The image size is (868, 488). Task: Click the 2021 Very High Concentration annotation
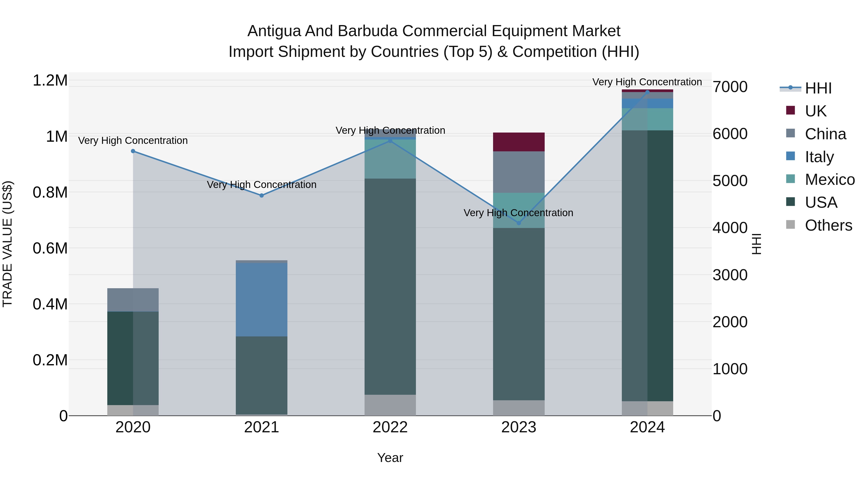click(x=261, y=185)
